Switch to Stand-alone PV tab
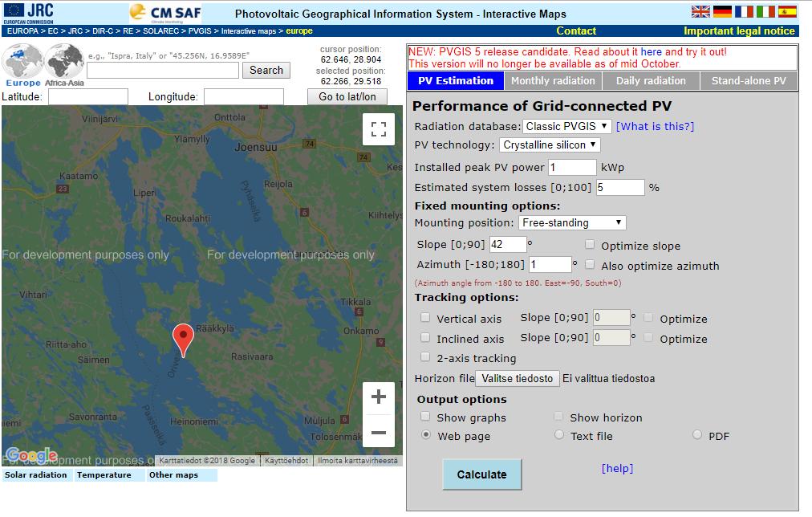812x517 pixels. 749,81
